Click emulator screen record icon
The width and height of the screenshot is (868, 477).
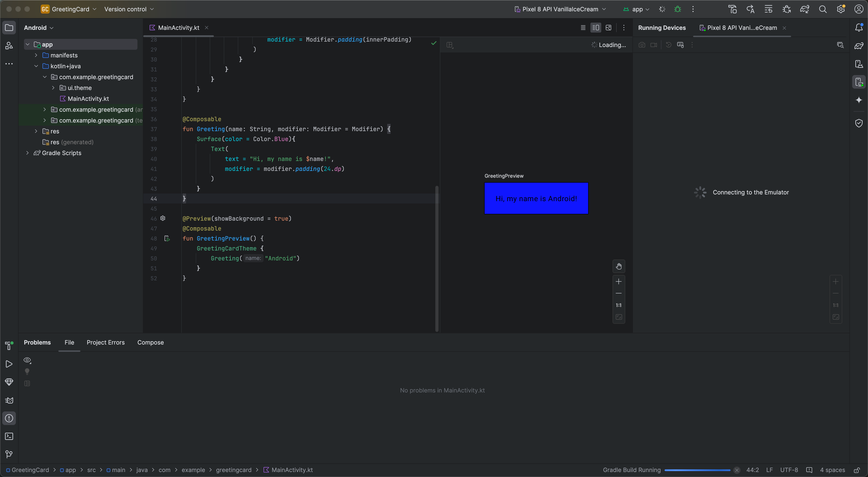654,45
